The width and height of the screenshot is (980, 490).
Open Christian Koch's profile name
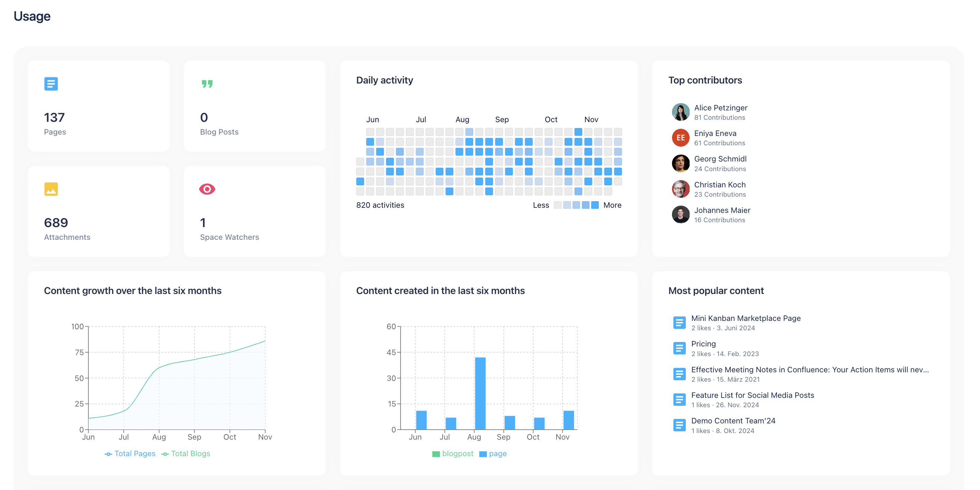[x=720, y=184]
